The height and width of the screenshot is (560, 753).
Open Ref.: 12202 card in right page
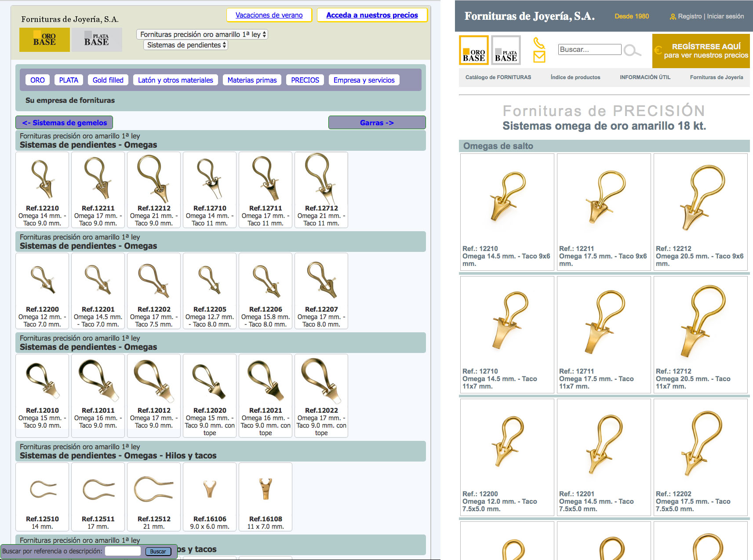pyautogui.click(x=700, y=457)
